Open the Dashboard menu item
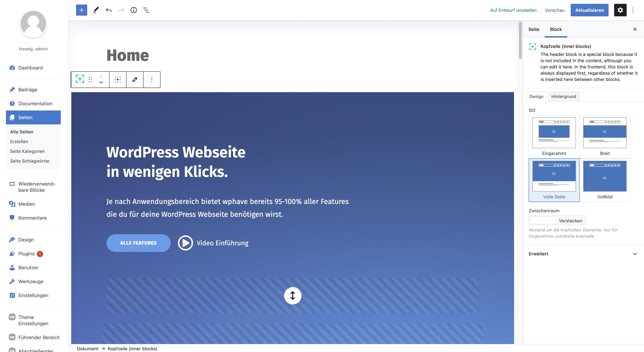 [33, 68]
